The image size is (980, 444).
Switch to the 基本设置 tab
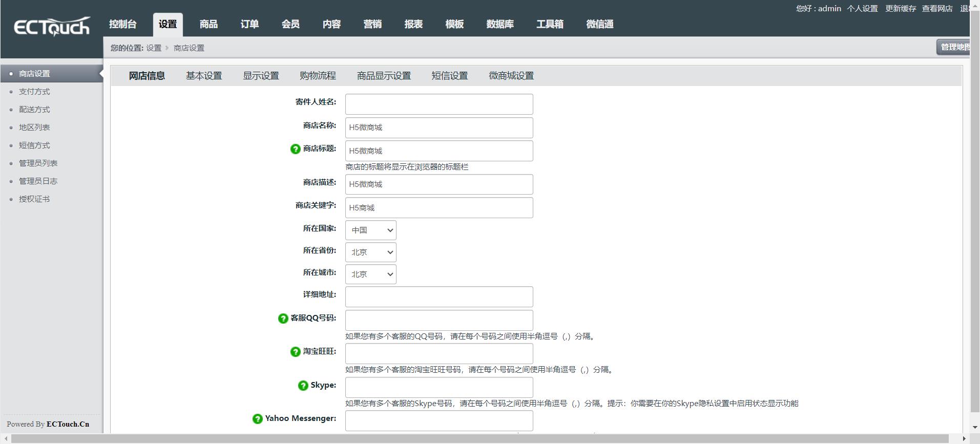tap(204, 76)
